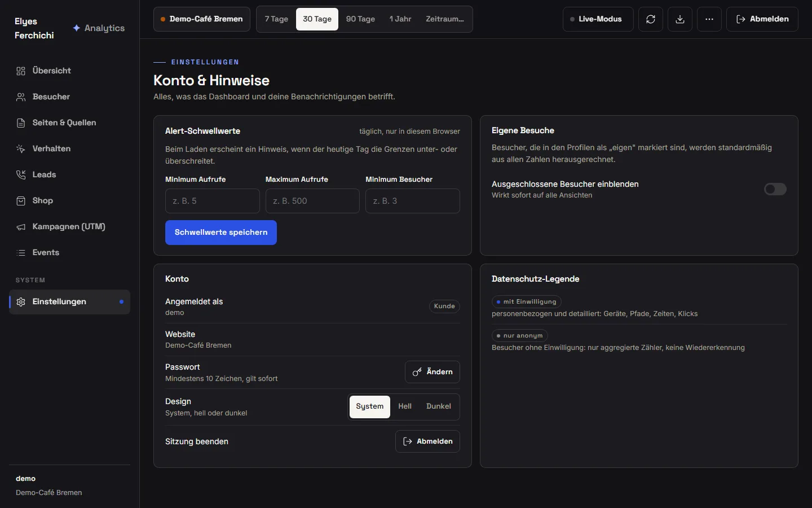Click the 'Elyes Ferchichi' brand name
The image size is (812, 508).
(x=34, y=28)
